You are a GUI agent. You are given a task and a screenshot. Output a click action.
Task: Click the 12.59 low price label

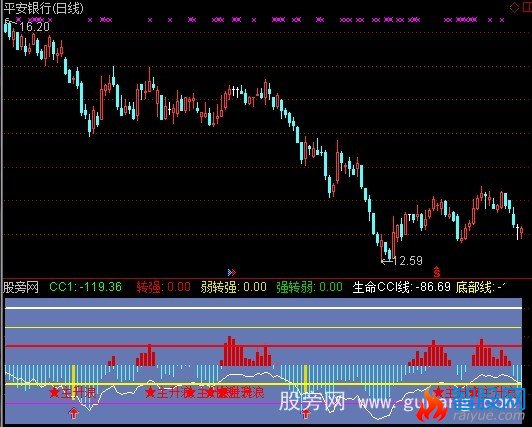click(407, 260)
